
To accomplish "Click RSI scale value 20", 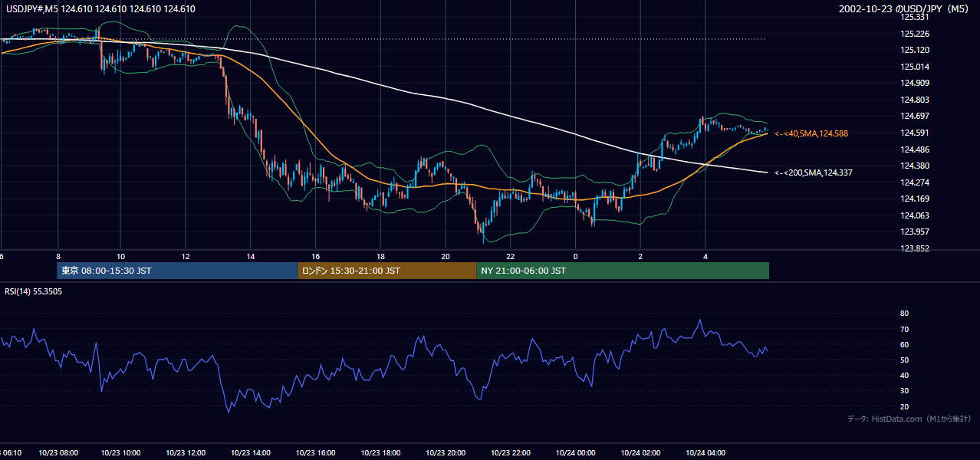I will click(904, 406).
